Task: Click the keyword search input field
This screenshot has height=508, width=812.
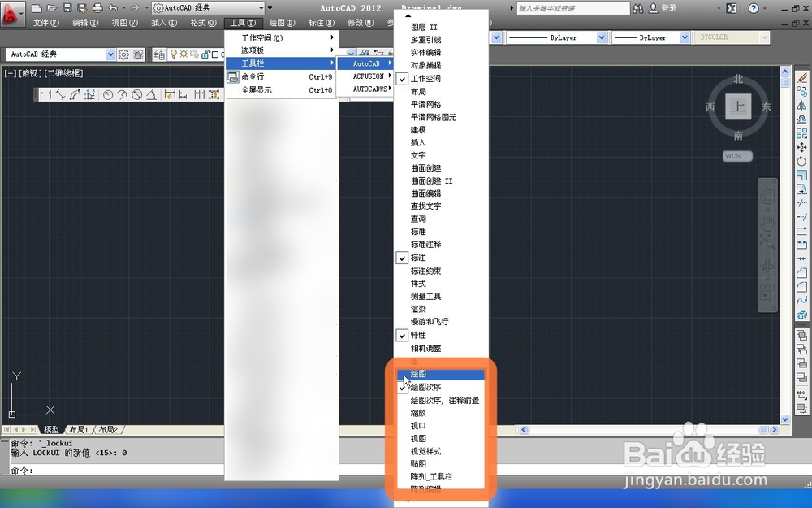Action: 573,8
